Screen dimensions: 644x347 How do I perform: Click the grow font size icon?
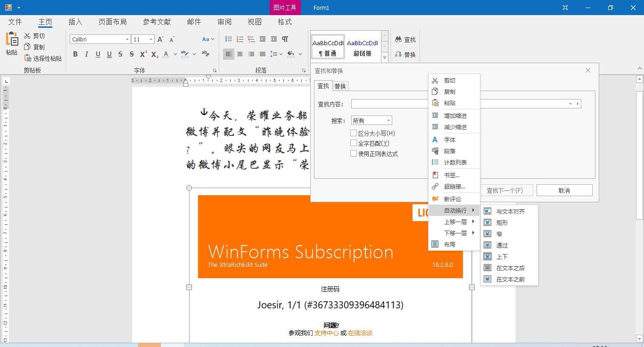coord(160,40)
